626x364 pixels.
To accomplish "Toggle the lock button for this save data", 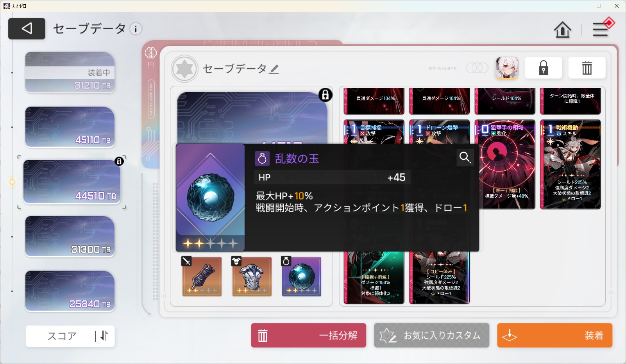I will [x=544, y=68].
